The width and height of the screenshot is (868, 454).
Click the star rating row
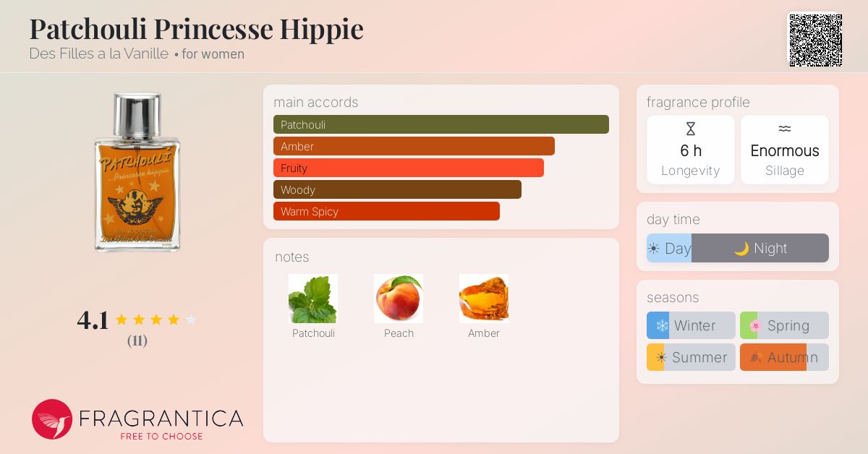tap(156, 320)
